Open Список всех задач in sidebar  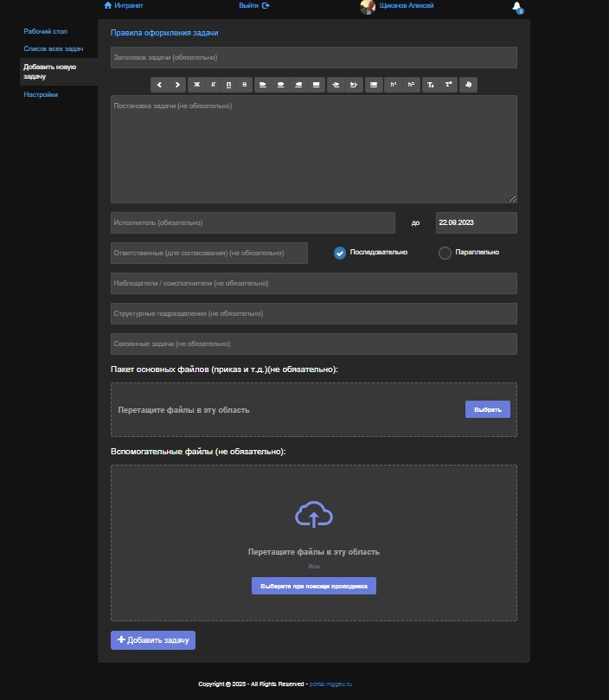click(x=53, y=48)
